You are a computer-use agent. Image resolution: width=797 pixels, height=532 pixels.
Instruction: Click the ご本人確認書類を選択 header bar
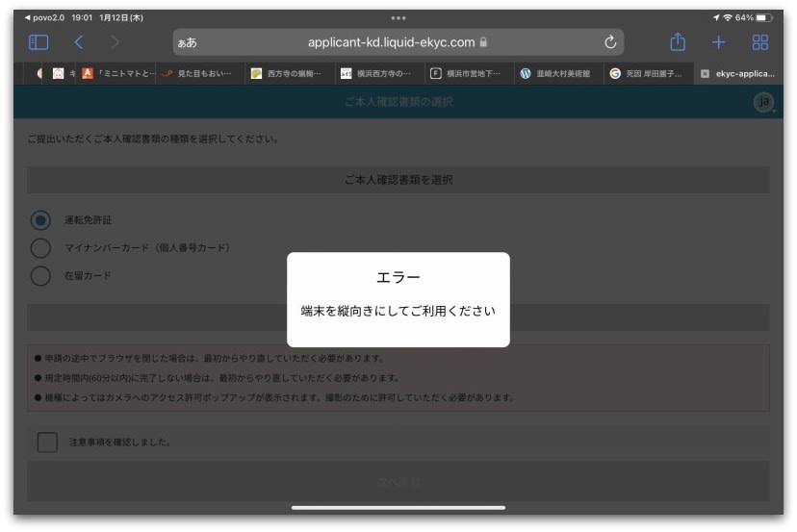[398, 180]
